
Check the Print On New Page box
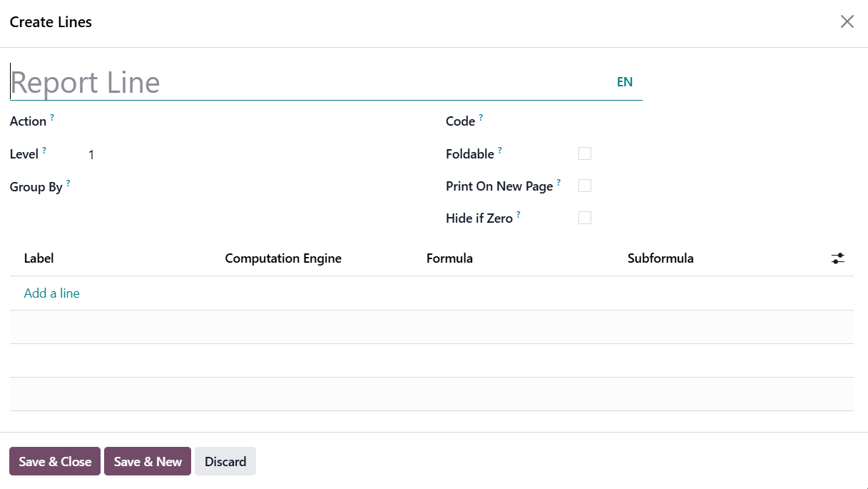(585, 186)
